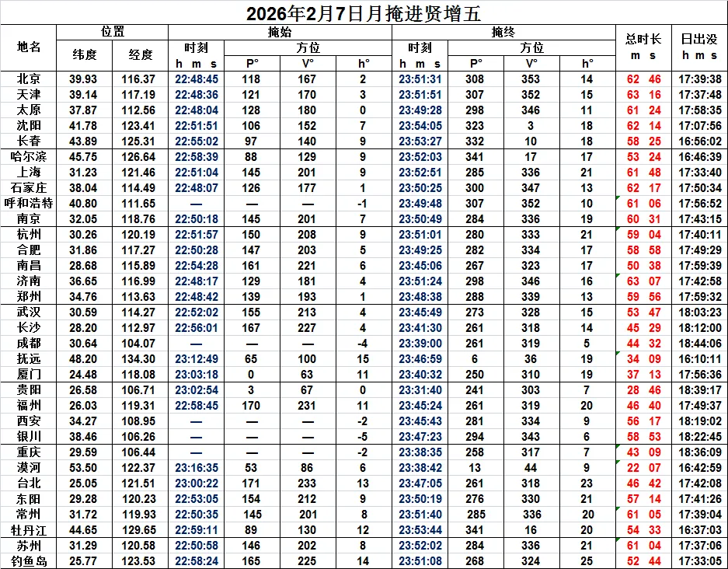Select the 南京 place name cell
The width and height of the screenshot is (728, 569).
pyautogui.click(x=28, y=218)
